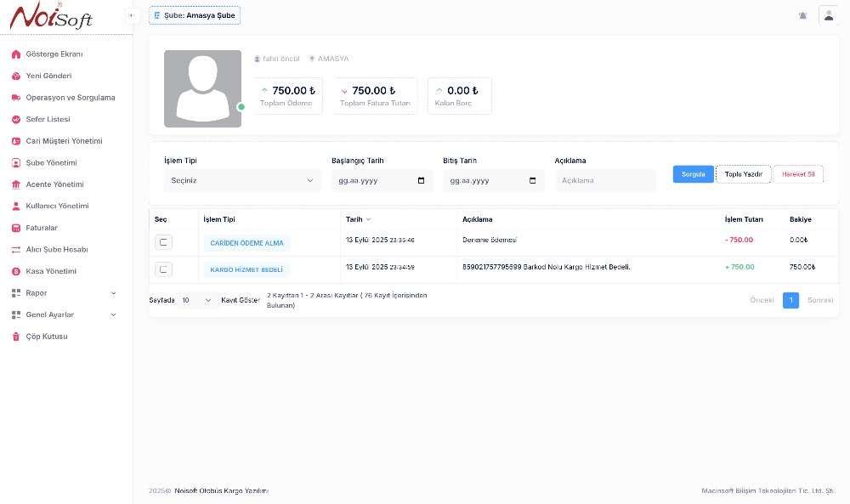Click the Gösterge Ekranı home icon
850x504 pixels.
point(16,54)
